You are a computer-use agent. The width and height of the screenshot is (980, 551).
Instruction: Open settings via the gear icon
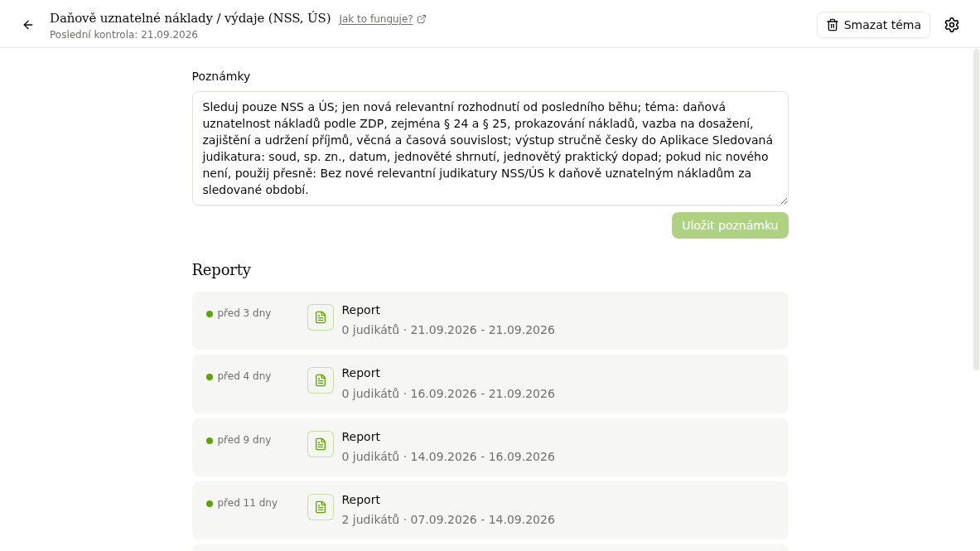pos(951,25)
